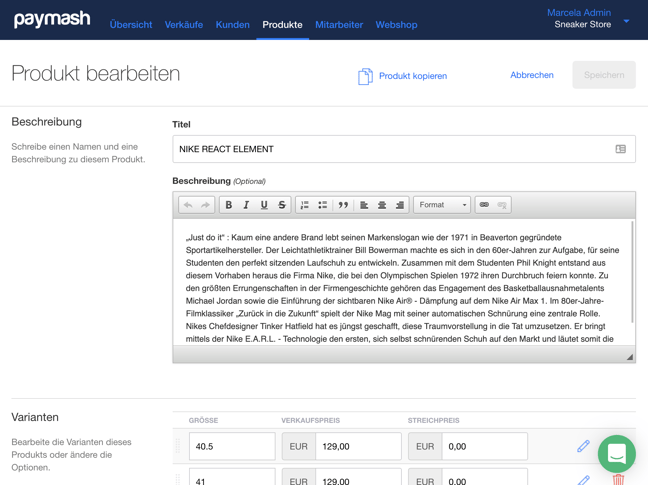This screenshot has height=485, width=648.
Task: Delete the 41 variant with trash icon
Action: click(618, 480)
